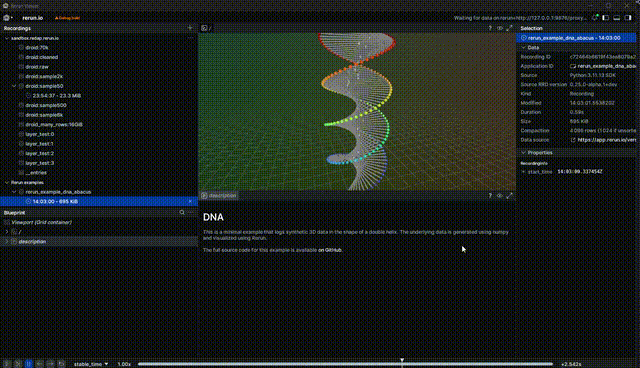Viewport: 640px width, 368px height.
Task: Click the Recording ID value
Action: (x=603, y=57)
